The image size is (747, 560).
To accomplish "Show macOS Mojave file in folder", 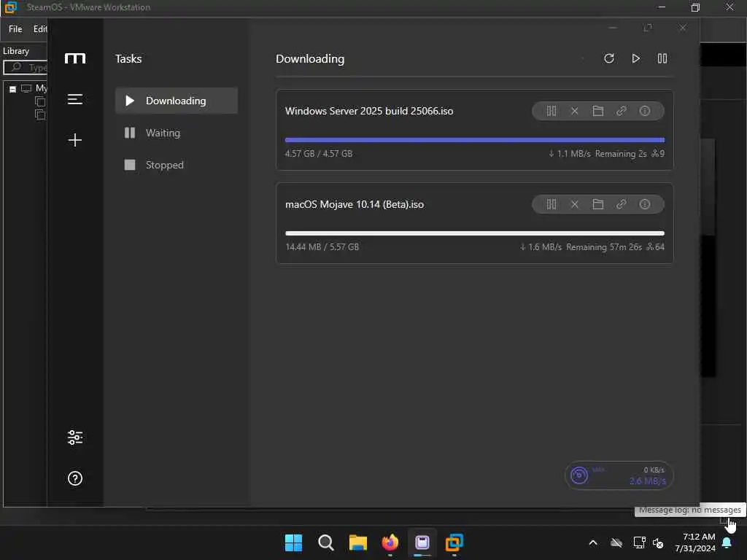I will (598, 204).
